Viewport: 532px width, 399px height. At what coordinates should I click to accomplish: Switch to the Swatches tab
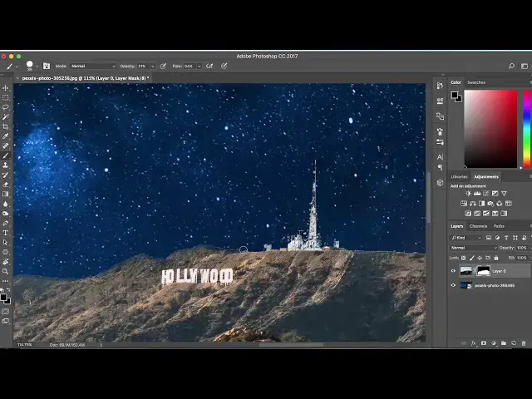click(476, 82)
